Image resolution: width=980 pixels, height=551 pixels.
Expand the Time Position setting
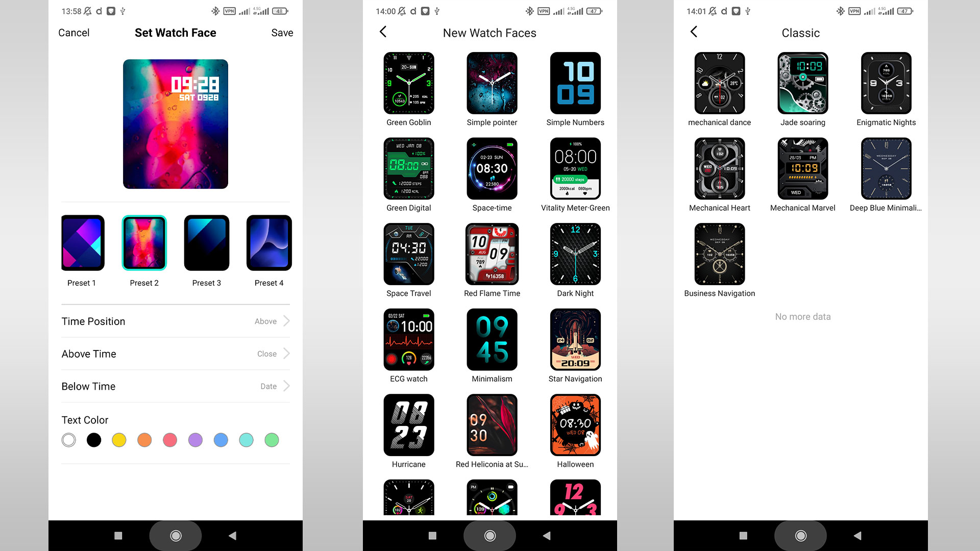[286, 321]
